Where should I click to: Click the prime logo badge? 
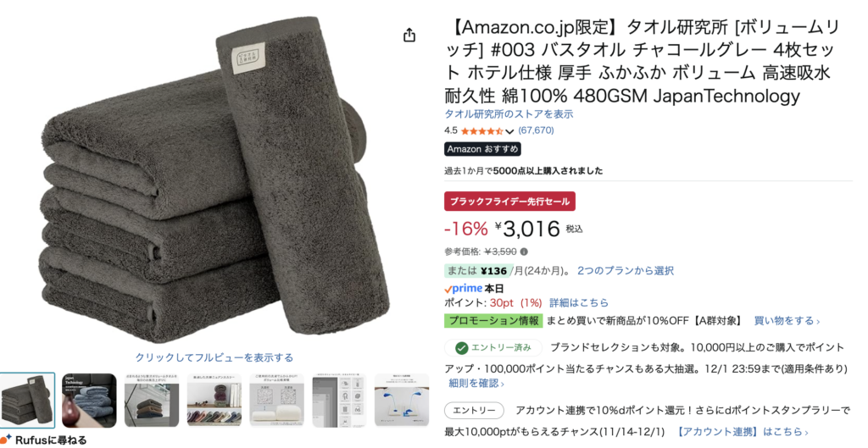pyautogui.click(x=464, y=289)
